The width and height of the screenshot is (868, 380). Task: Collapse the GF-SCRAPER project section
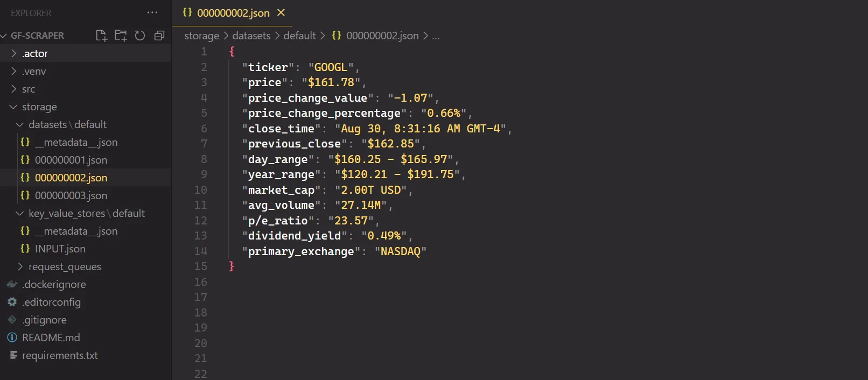click(37, 36)
